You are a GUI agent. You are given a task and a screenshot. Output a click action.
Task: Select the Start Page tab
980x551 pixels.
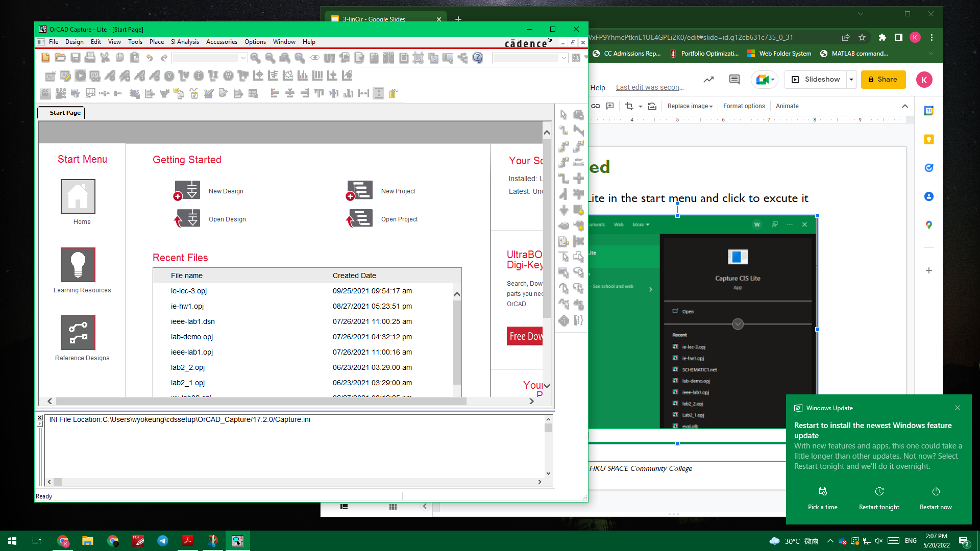point(62,113)
